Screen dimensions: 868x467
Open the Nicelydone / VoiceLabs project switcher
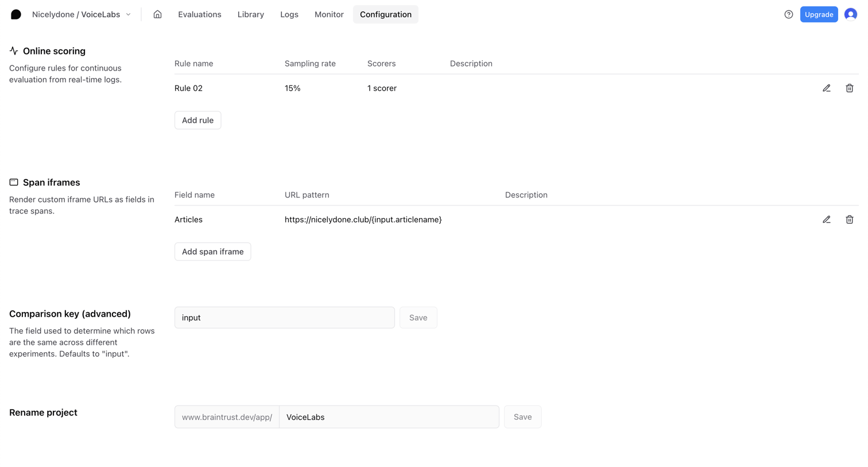click(82, 14)
